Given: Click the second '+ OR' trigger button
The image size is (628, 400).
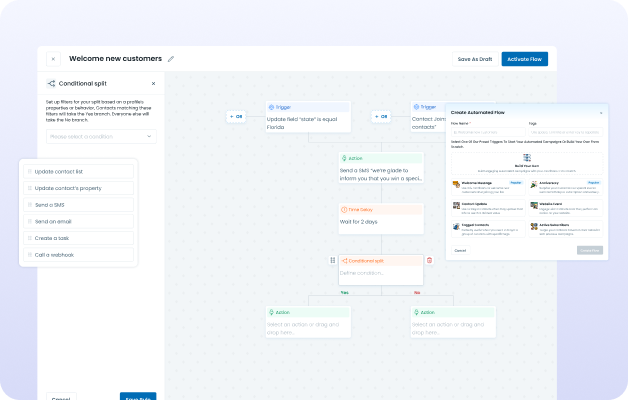Looking at the screenshot, I should pyautogui.click(x=381, y=116).
